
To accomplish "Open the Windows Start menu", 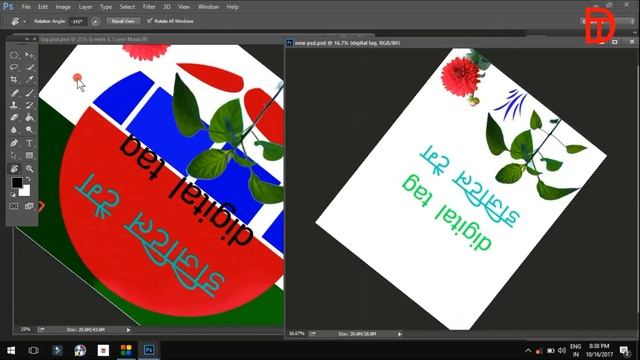I will tap(11, 351).
